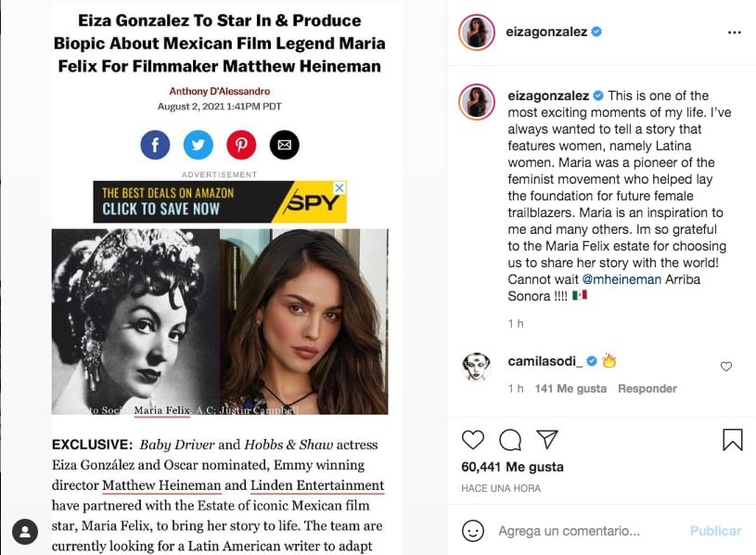The height and width of the screenshot is (555, 756).
Task: Share the post with the paper plane icon
Action: [x=547, y=439]
